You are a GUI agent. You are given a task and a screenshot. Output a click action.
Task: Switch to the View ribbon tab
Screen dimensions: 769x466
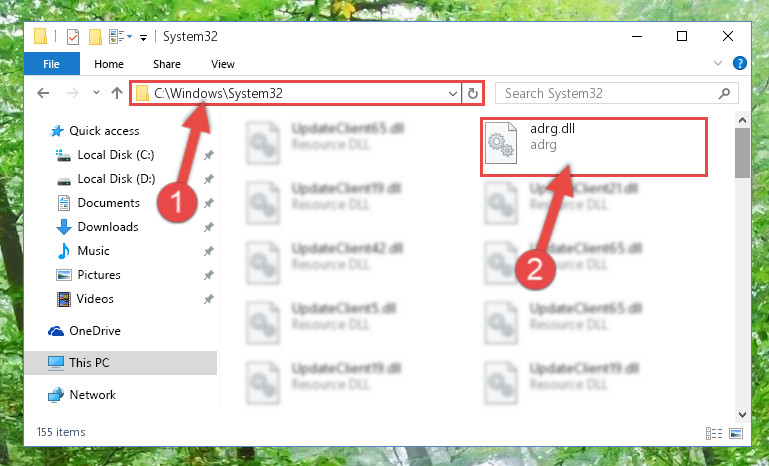[x=223, y=64]
